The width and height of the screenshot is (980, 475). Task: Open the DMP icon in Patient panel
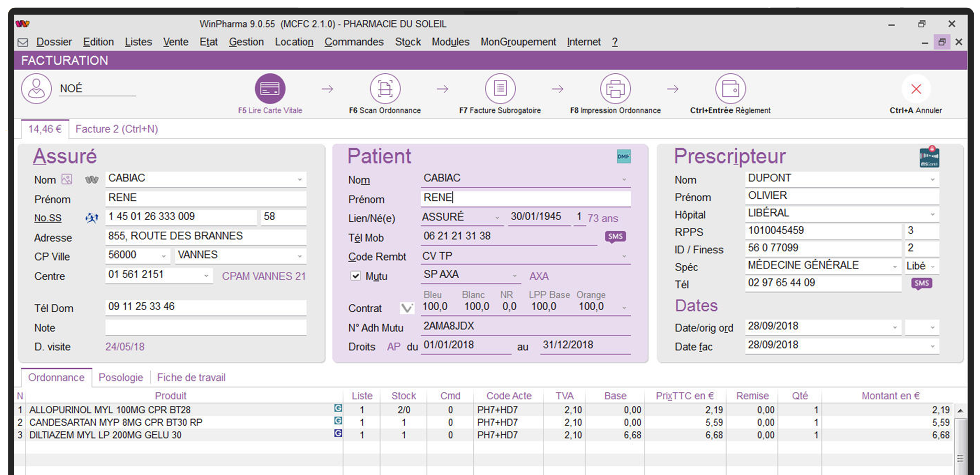click(623, 156)
